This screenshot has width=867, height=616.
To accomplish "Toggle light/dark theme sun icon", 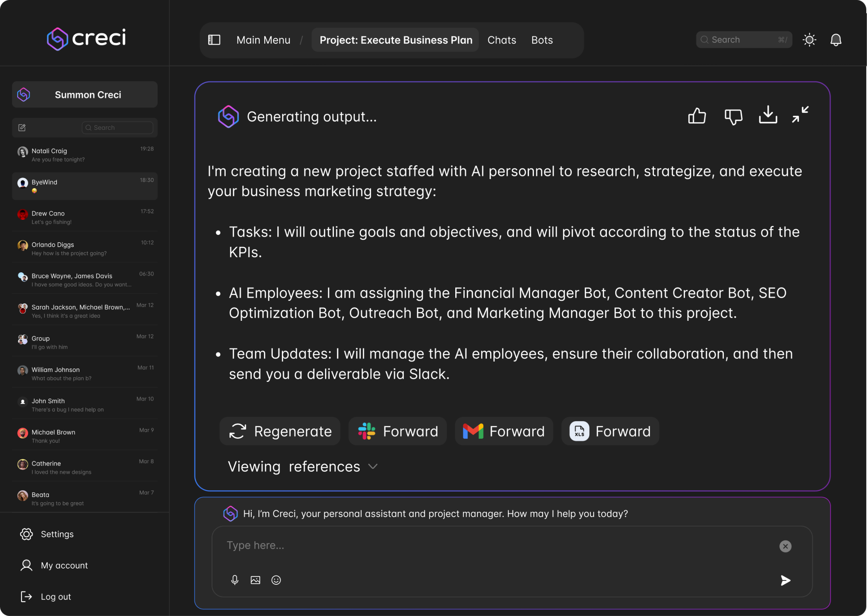I will pos(809,40).
